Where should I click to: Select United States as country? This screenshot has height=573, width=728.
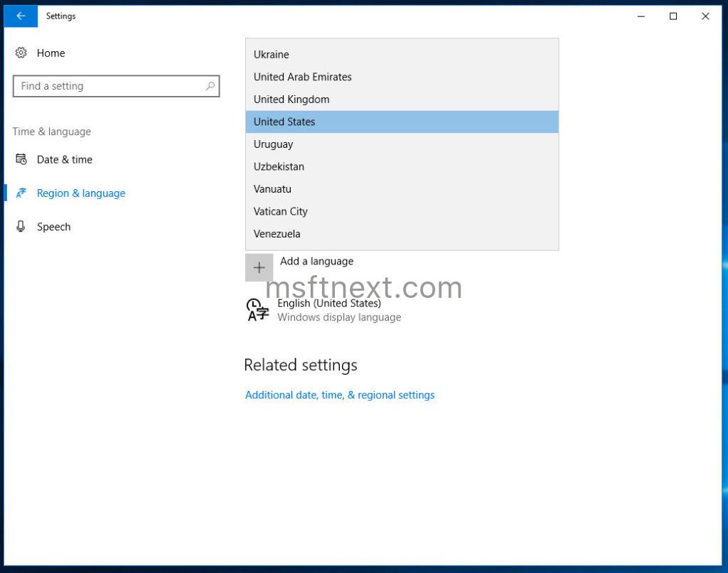tap(284, 122)
